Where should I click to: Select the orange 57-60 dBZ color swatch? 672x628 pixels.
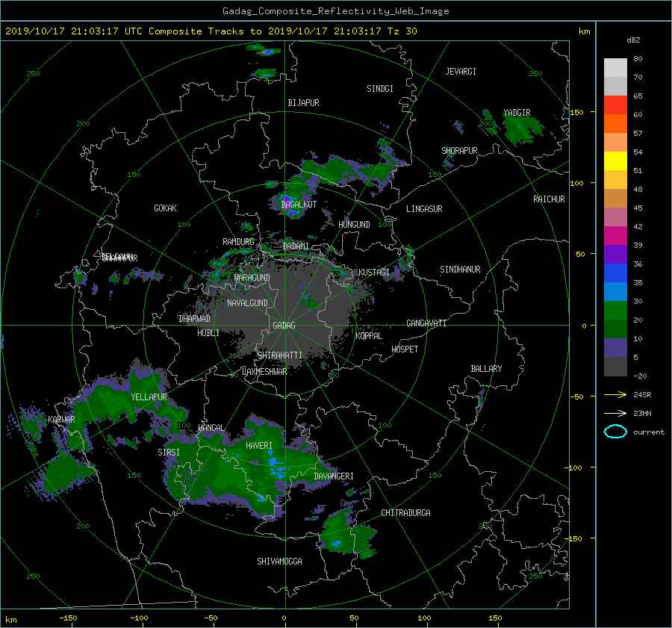point(615,124)
